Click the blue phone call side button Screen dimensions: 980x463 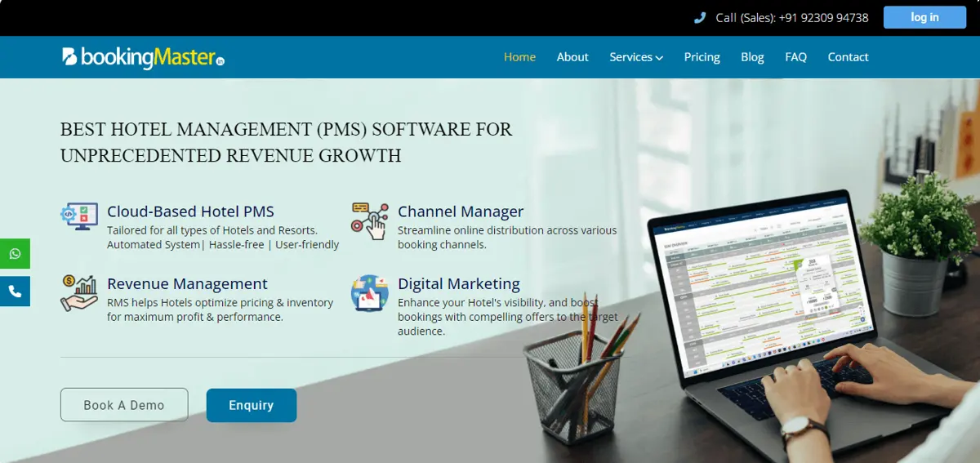pyautogui.click(x=15, y=292)
